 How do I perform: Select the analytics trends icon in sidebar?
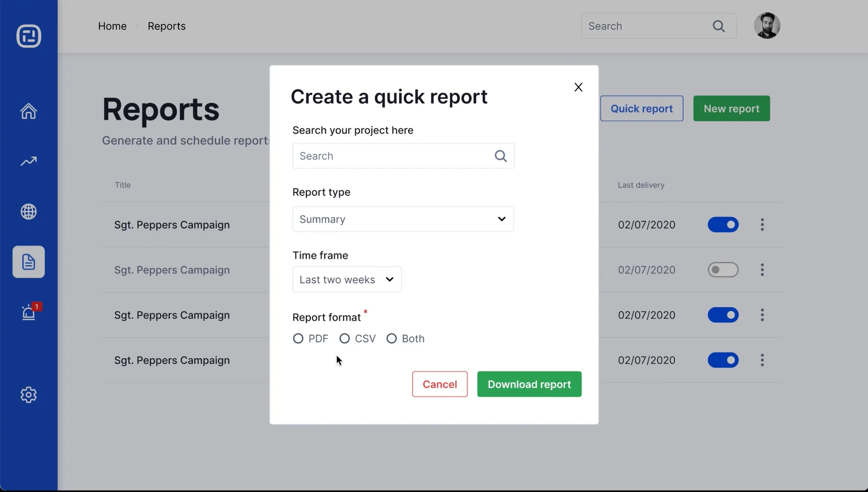click(28, 161)
